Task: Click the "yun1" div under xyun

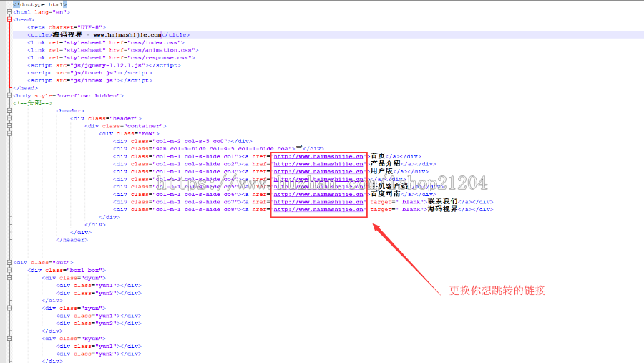Action: click(x=99, y=346)
